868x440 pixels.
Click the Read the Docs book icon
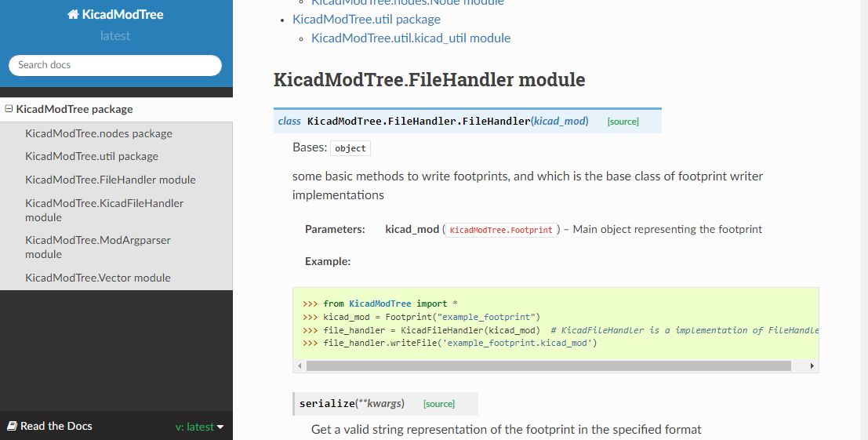coord(12,426)
